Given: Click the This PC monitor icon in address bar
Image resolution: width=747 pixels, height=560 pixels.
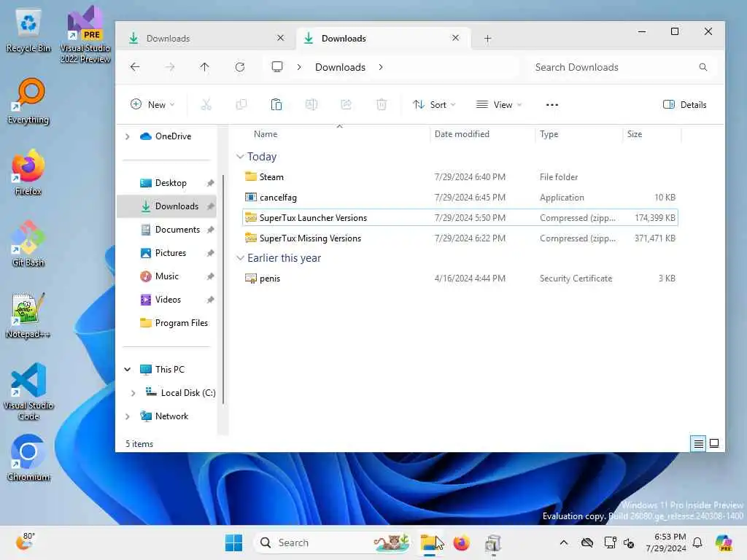Looking at the screenshot, I should tap(276, 66).
